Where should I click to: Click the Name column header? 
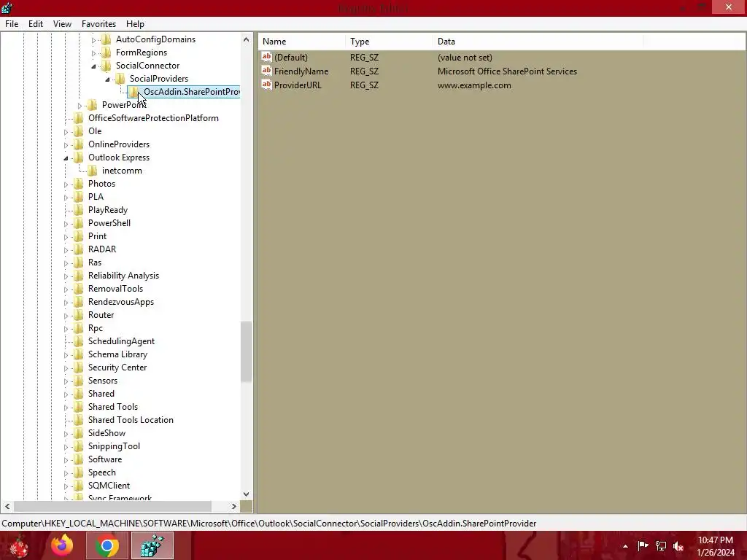302,42
